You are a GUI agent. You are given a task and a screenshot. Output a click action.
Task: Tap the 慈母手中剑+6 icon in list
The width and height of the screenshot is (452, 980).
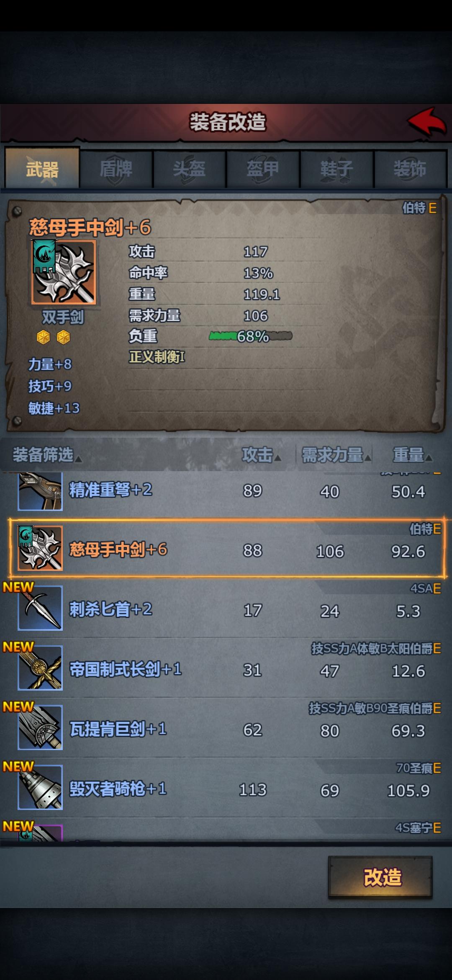click(40, 548)
